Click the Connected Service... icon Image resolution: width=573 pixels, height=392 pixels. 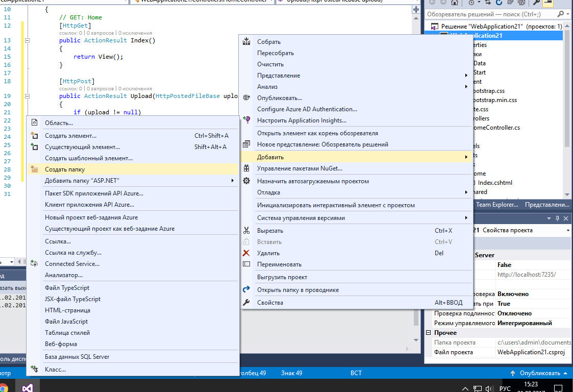(x=34, y=264)
